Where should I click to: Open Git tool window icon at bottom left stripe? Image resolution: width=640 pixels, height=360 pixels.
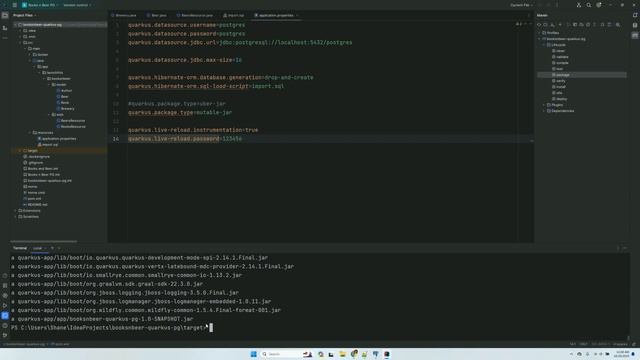[x=5, y=335]
